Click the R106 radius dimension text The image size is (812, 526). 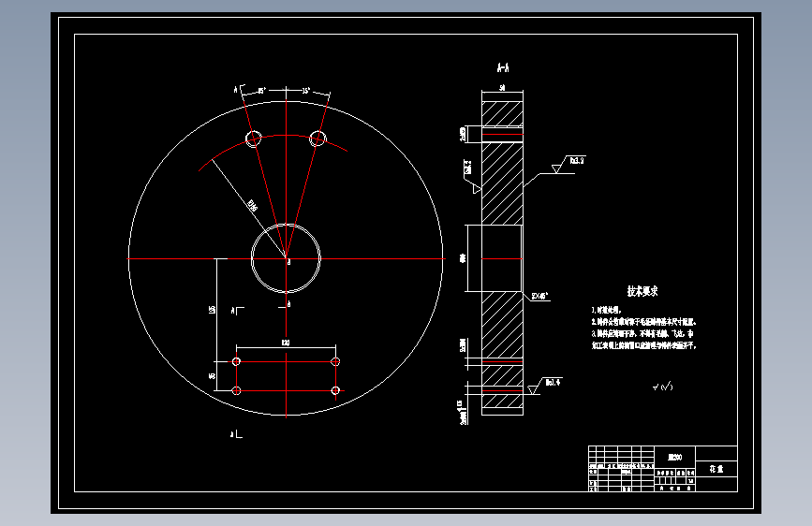click(x=252, y=206)
